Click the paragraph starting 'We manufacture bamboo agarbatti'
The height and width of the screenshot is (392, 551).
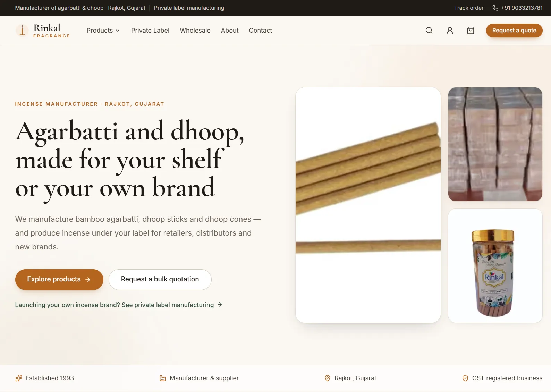pos(138,233)
